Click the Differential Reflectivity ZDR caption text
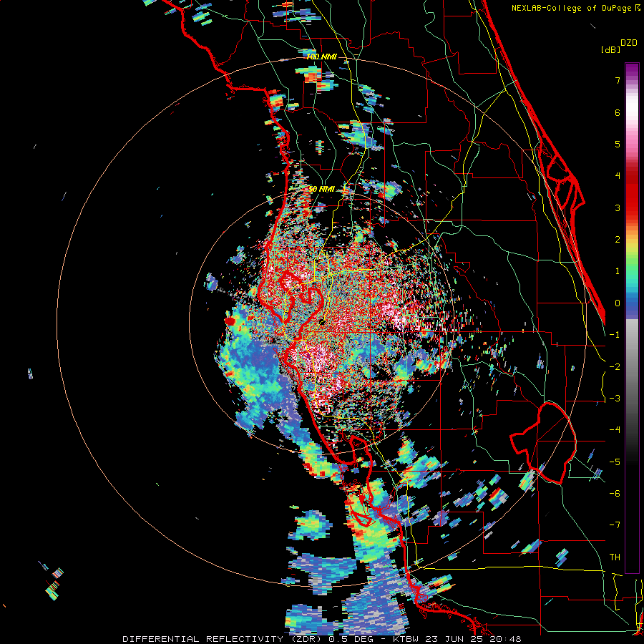 322,639
